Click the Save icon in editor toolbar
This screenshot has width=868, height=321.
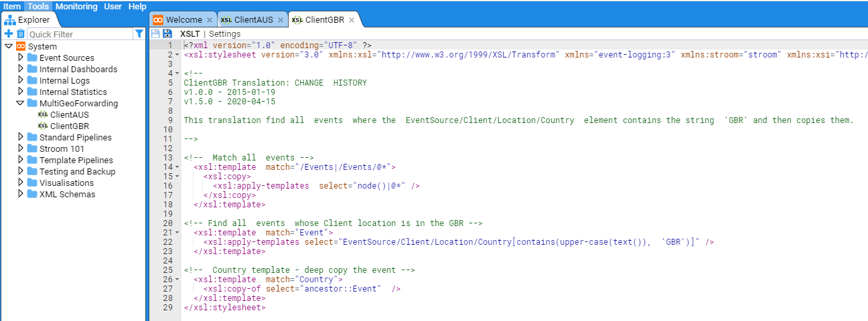(155, 33)
